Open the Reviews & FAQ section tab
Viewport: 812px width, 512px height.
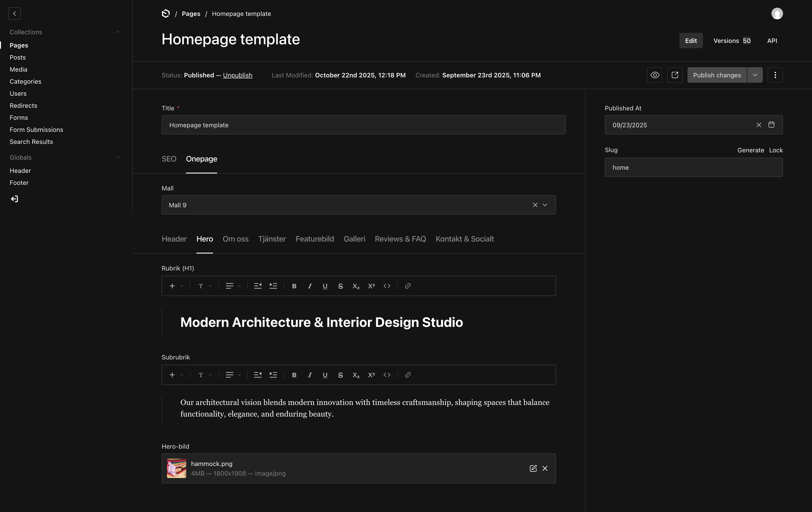pos(400,239)
